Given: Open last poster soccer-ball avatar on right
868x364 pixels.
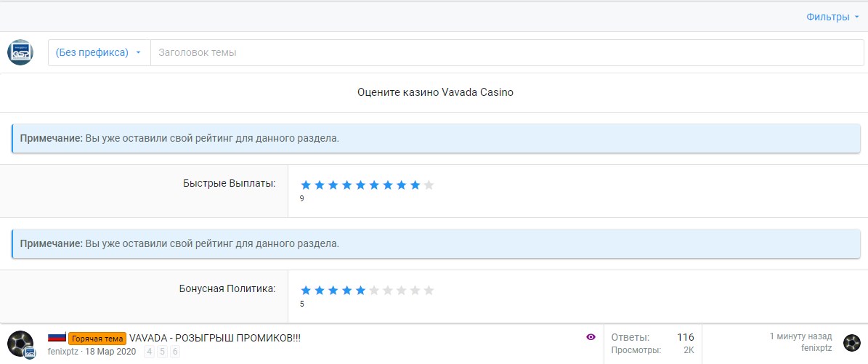Looking at the screenshot, I should 852,343.
